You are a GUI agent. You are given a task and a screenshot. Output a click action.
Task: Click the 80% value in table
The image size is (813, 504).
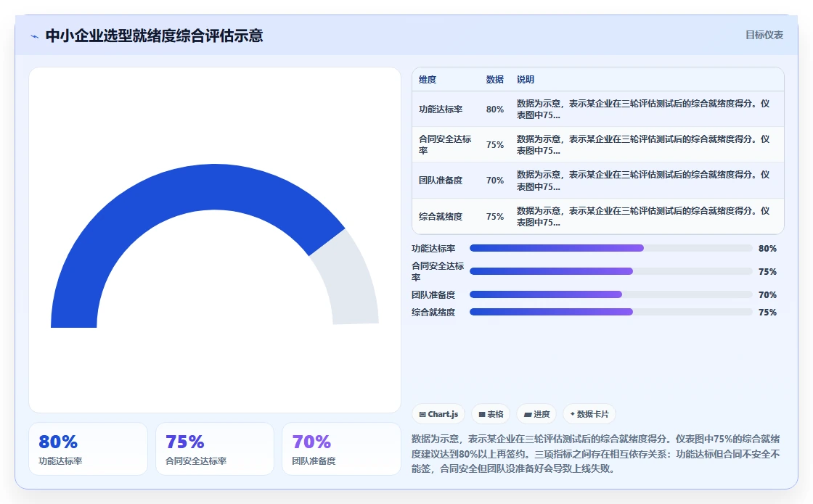point(494,110)
